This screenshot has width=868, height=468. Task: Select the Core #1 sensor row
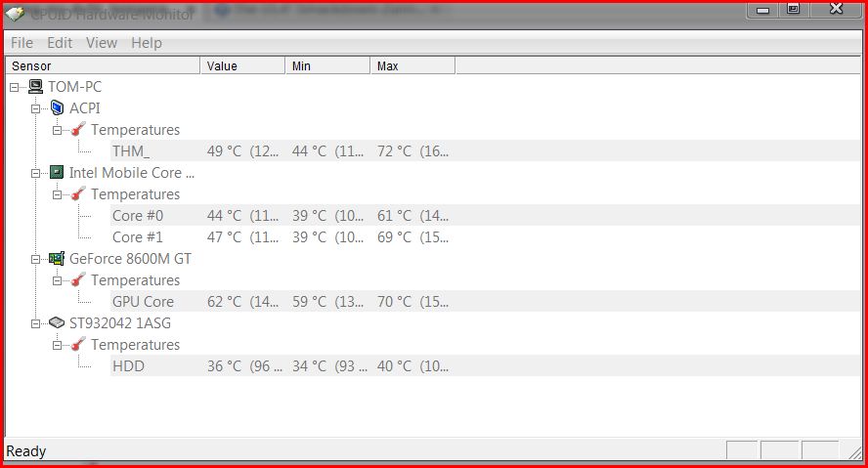point(486,236)
